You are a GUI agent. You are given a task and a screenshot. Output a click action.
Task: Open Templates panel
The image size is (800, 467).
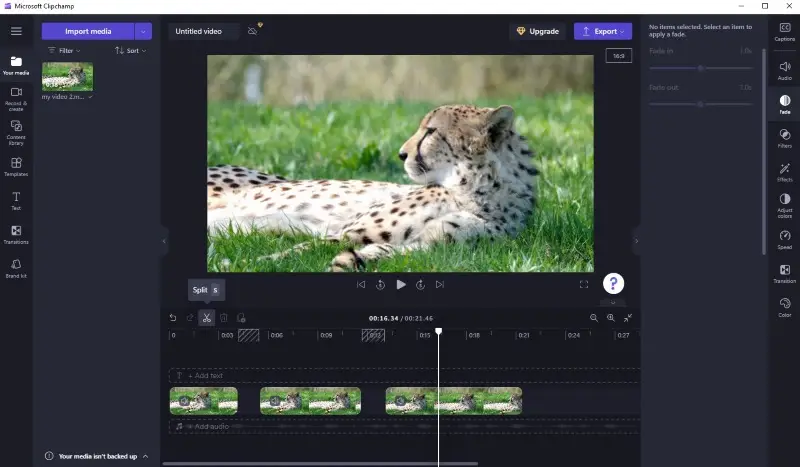[x=16, y=167]
